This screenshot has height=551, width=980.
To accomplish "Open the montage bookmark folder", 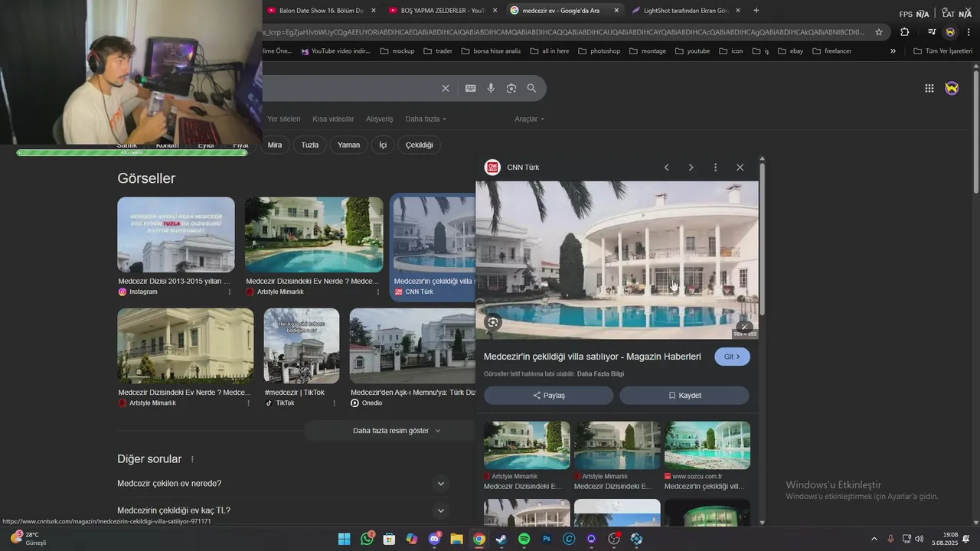I will (x=647, y=51).
